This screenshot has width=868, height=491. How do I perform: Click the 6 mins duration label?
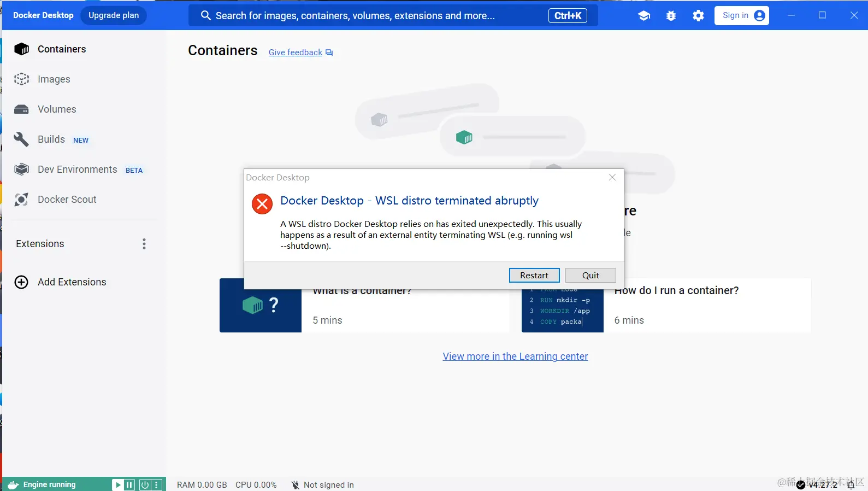629,320
